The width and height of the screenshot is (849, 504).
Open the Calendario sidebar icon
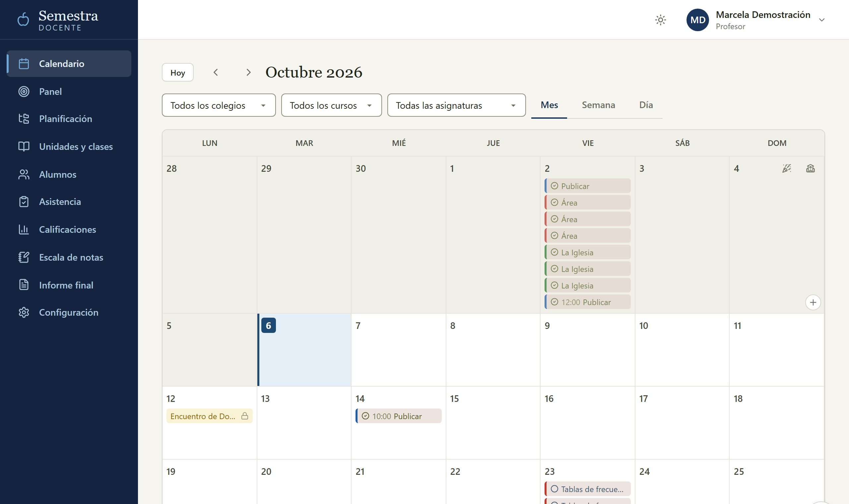[24, 64]
